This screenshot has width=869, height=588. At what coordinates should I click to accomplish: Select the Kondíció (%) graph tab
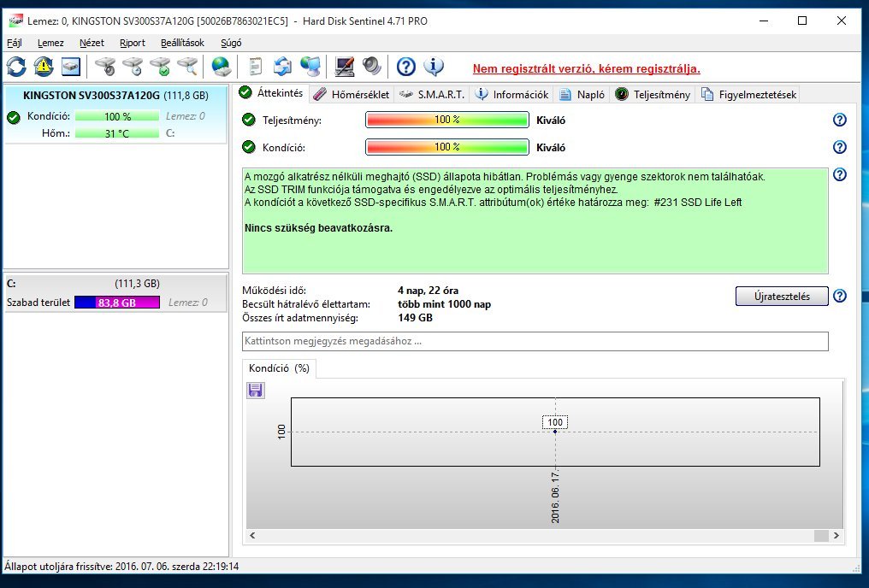pyautogui.click(x=279, y=368)
